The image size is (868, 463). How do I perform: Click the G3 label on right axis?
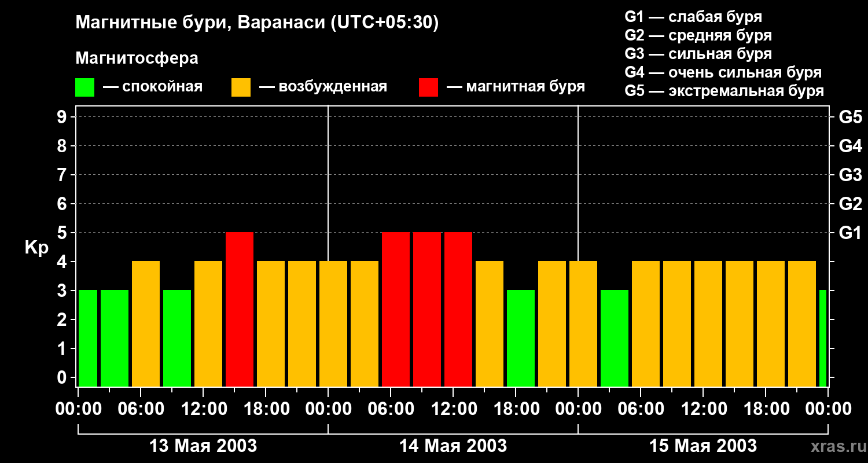point(850,175)
